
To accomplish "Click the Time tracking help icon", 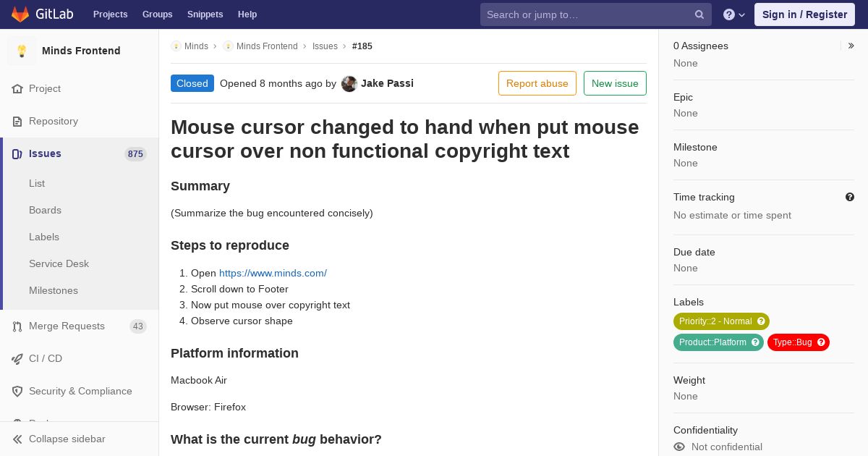I will click(850, 197).
